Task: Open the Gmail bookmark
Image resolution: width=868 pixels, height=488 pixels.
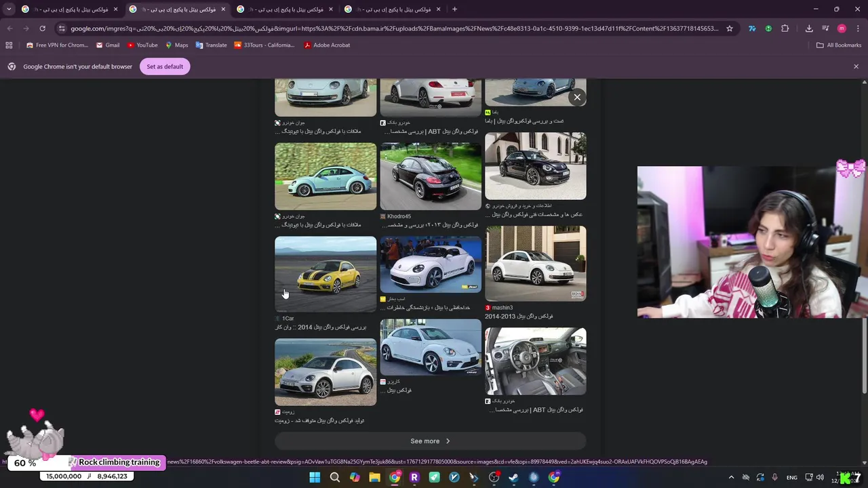Action: click(108, 45)
